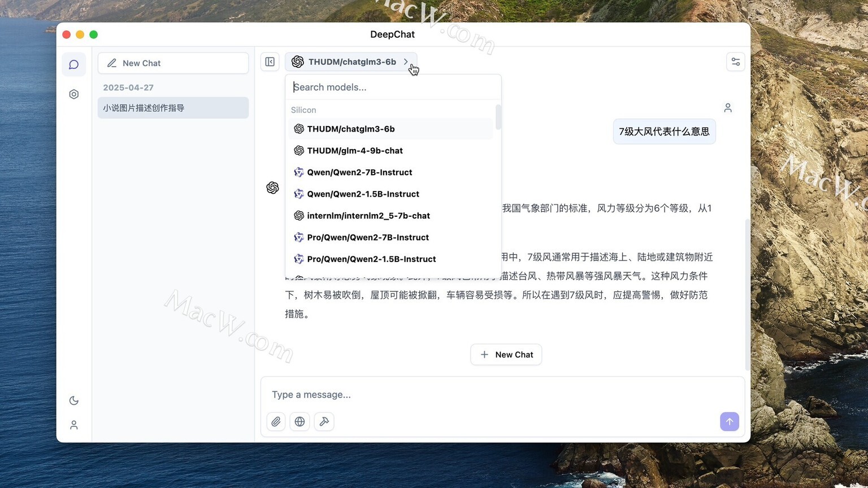Click the chevron arrow on model selector

406,62
